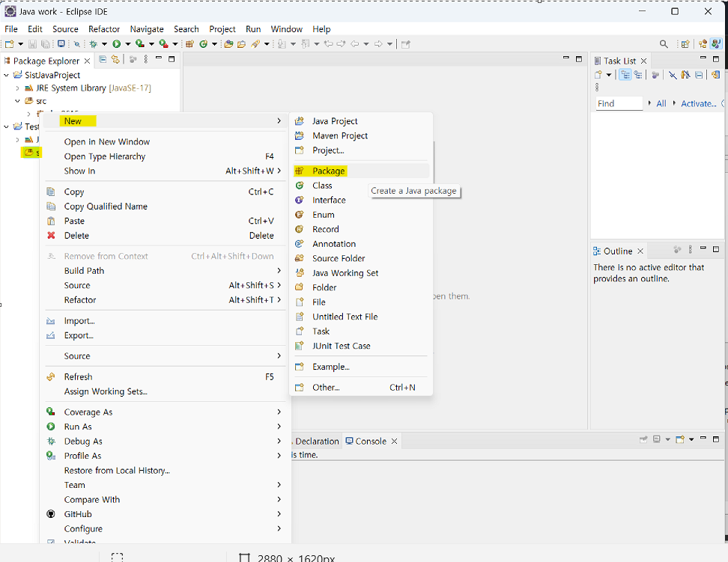Image resolution: width=728 pixels, height=562 pixels.
Task: Select Package from the New submenu
Action: [x=361, y=171]
